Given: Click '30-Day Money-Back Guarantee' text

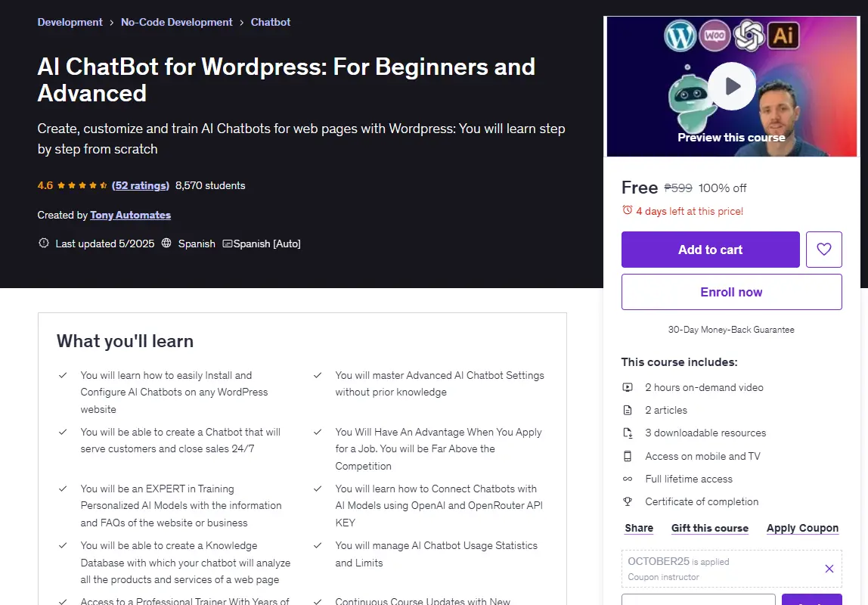Looking at the screenshot, I should point(731,329).
